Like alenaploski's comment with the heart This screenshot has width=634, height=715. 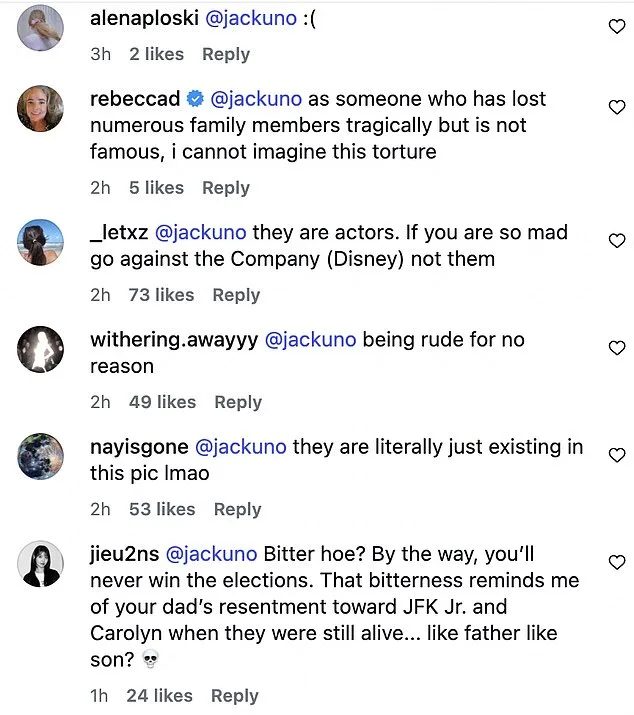coord(617,28)
